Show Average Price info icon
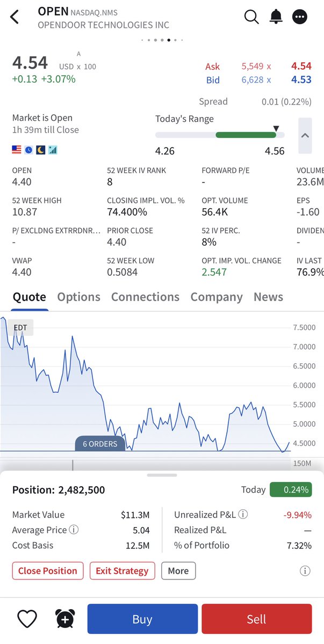 (x=74, y=530)
